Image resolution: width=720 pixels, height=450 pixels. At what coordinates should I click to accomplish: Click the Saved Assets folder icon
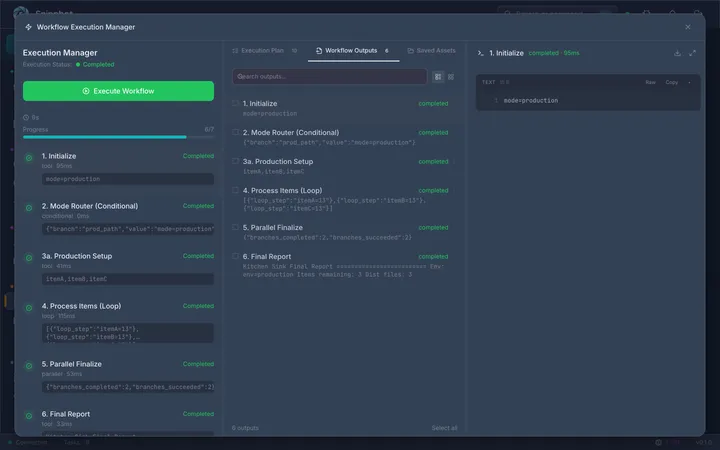[x=411, y=51]
